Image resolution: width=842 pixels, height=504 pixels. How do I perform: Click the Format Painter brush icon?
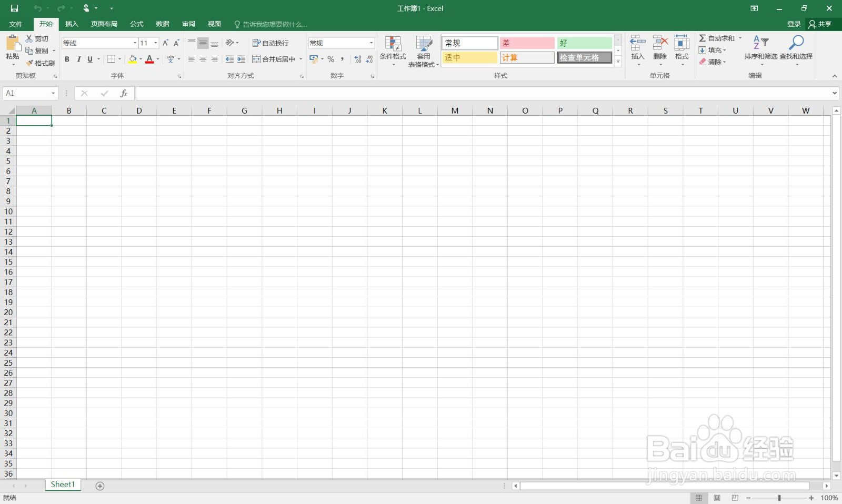[x=29, y=63]
